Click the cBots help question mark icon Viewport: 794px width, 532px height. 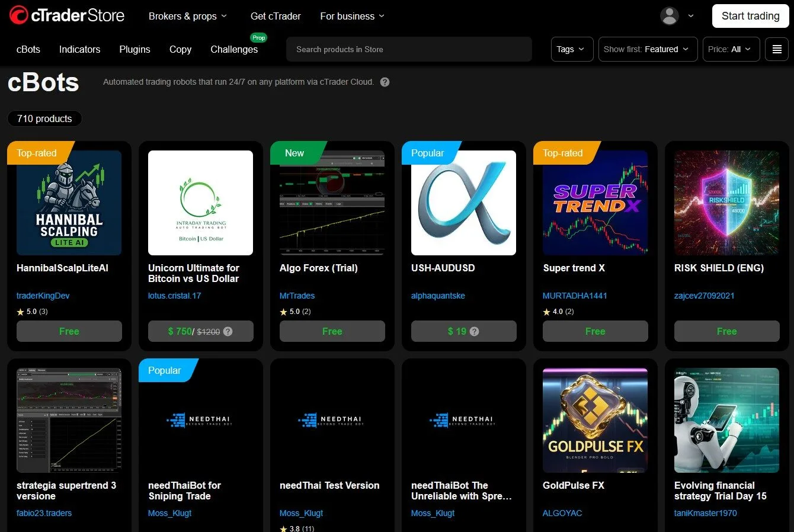[385, 82]
